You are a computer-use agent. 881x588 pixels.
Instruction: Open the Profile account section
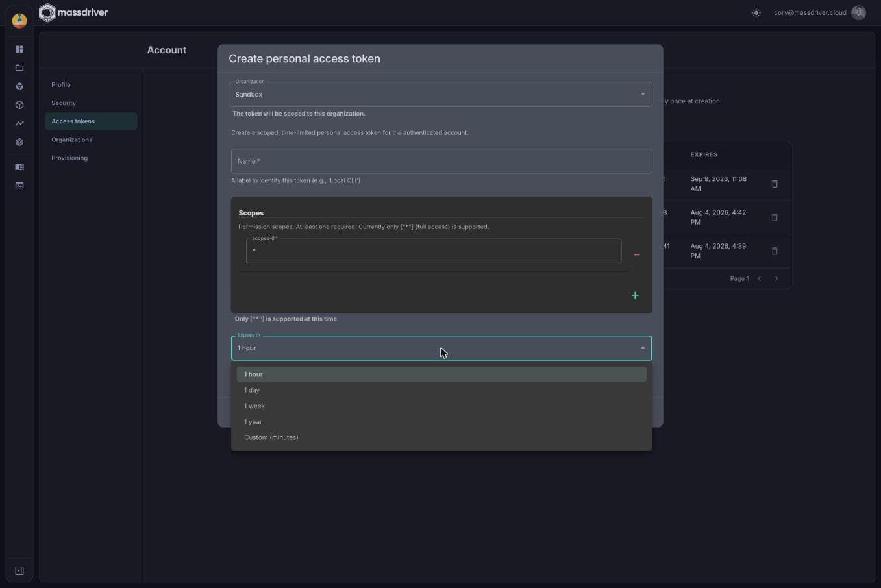click(91, 84)
